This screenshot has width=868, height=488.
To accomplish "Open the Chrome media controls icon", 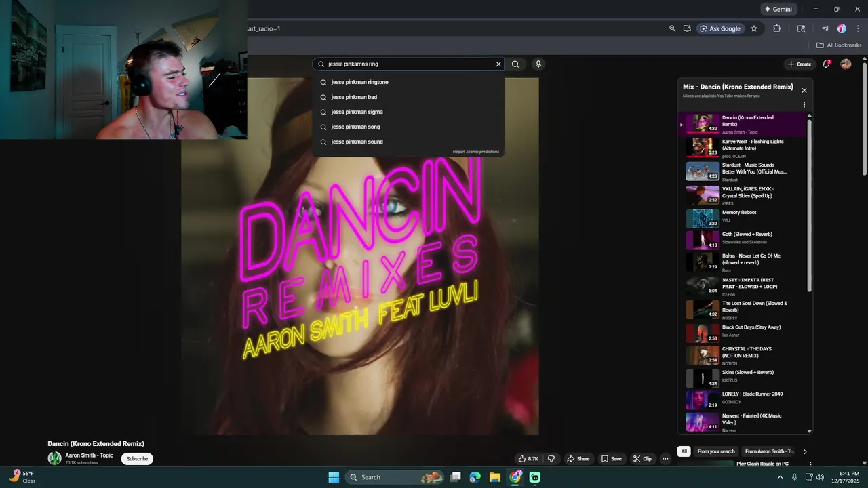I will point(825,28).
